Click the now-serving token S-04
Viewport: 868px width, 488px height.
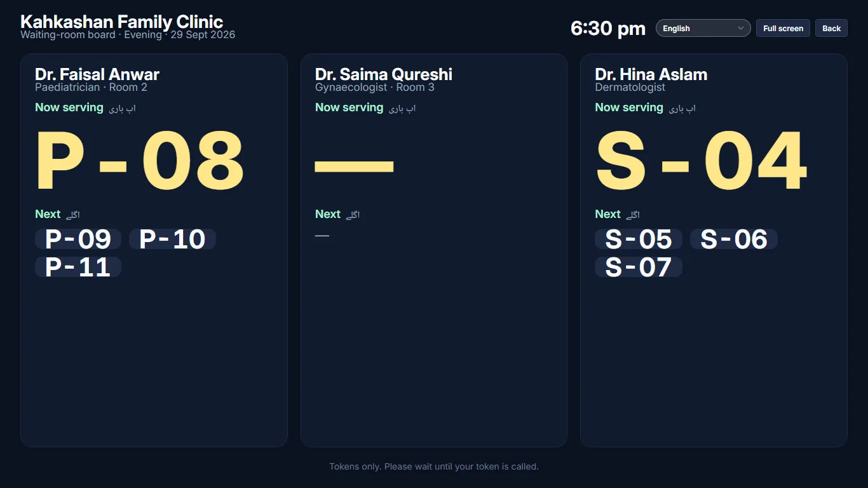701,161
